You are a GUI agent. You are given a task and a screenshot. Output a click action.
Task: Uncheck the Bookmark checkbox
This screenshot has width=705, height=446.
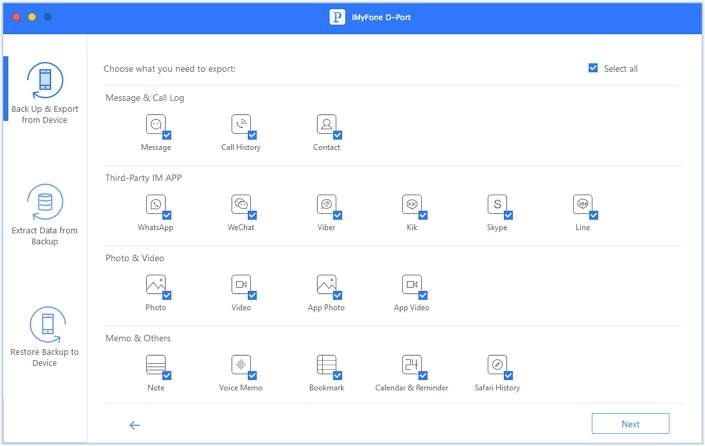pyautogui.click(x=338, y=375)
